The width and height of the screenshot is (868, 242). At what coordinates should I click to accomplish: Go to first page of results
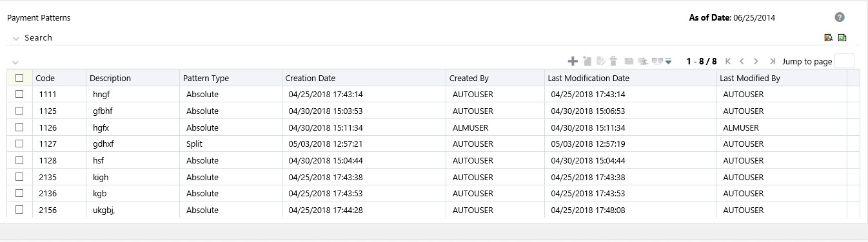pos(728,61)
